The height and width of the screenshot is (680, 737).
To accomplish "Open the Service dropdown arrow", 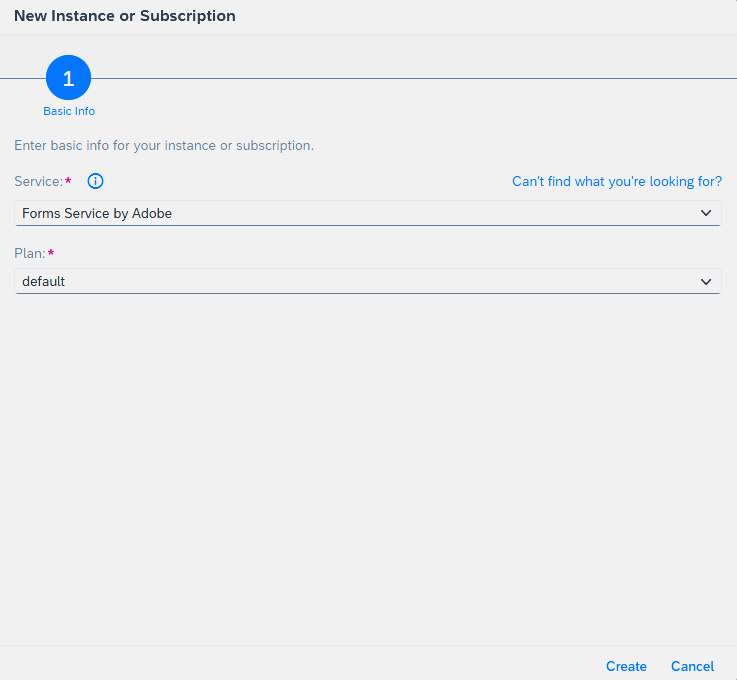I will (x=706, y=213).
